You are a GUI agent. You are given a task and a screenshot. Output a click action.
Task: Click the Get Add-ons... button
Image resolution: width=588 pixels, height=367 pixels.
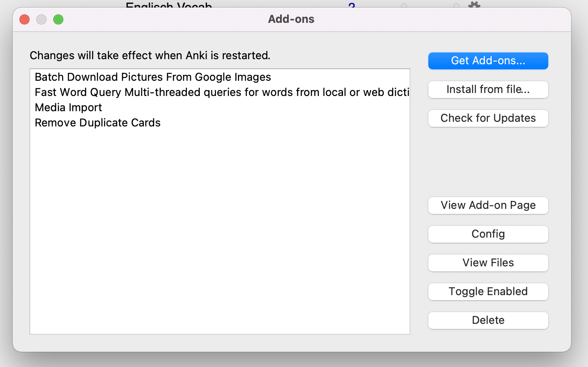point(488,61)
